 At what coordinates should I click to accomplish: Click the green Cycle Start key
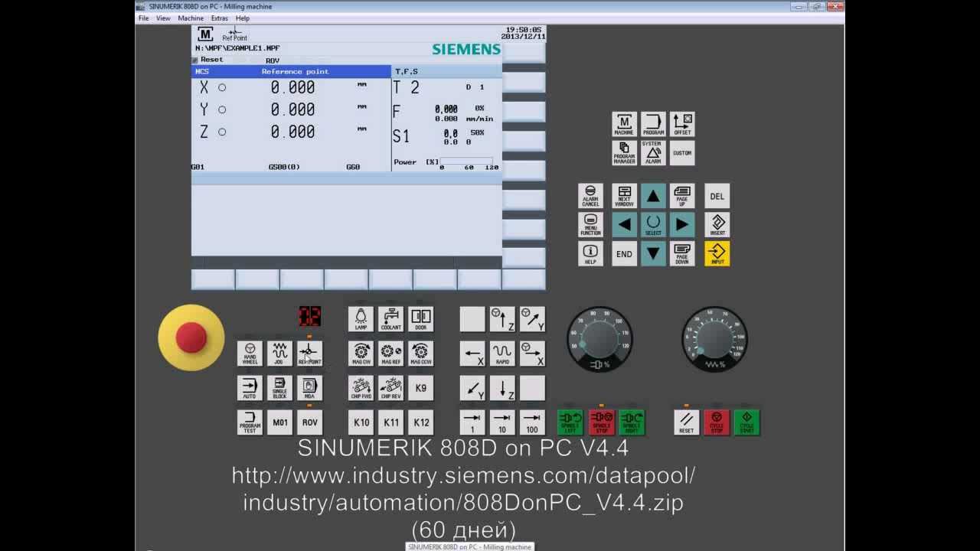point(746,422)
